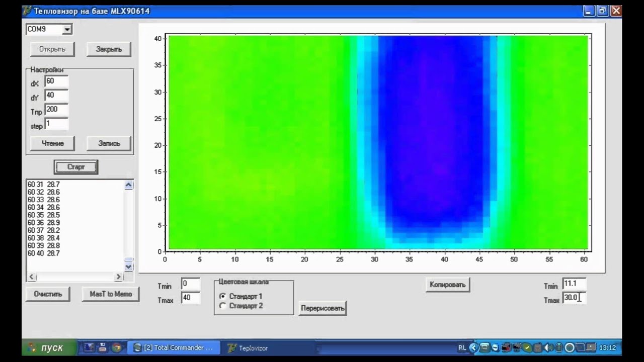Image resolution: width=644 pixels, height=362 pixels.
Task: Click the taskbar clock 13:12
Action: click(607, 348)
